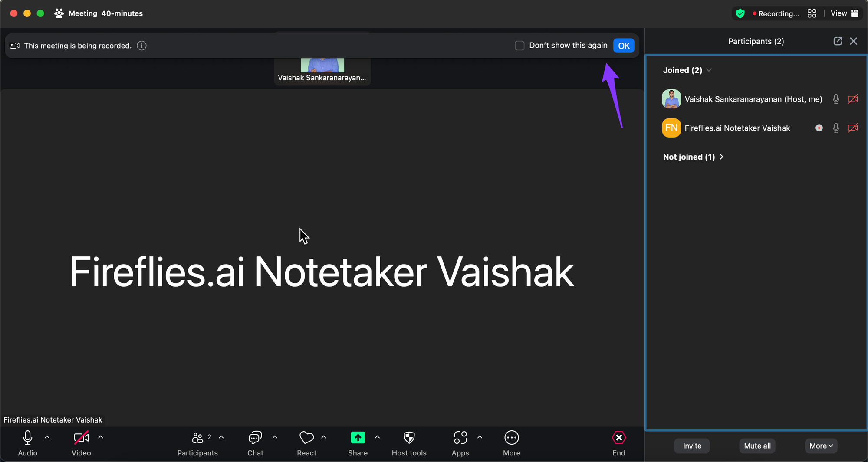This screenshot has width=868, height=462.
Task: Open share options arrow next to Share
Action: (x=377, y=437)
